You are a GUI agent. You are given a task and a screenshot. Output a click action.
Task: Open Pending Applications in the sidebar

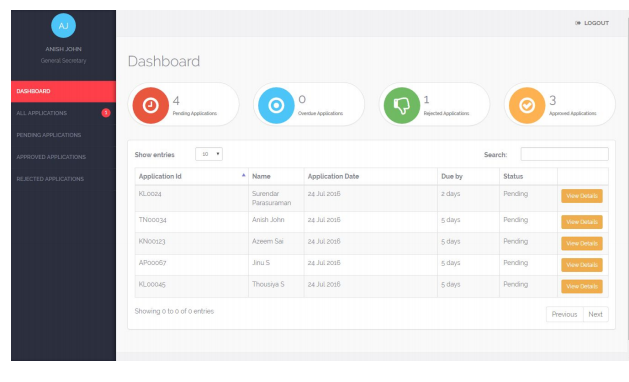63,135
